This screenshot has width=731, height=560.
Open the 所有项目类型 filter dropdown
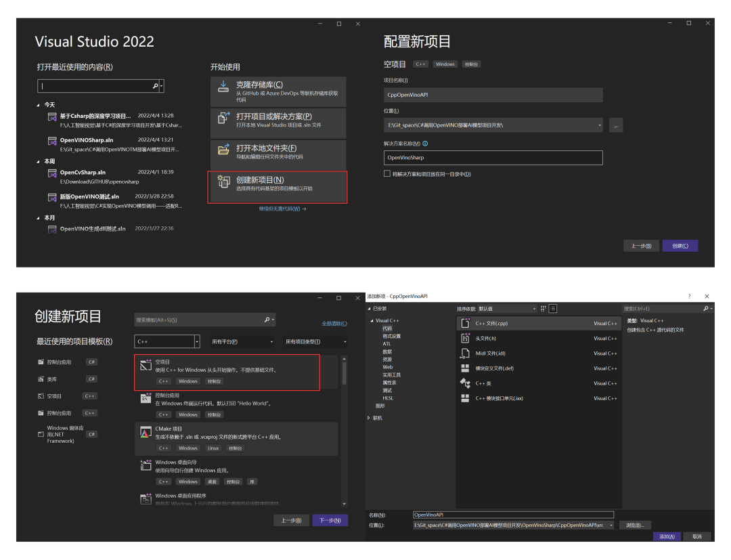coord(345,342)
